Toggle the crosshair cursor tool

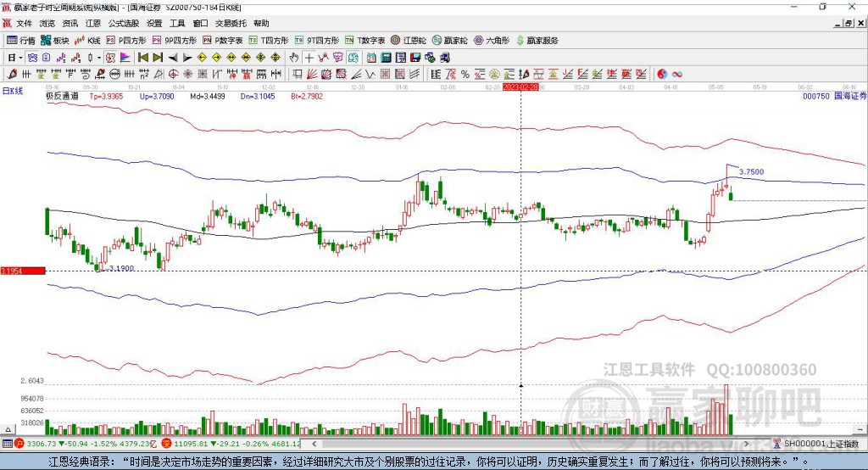[309, 58]
